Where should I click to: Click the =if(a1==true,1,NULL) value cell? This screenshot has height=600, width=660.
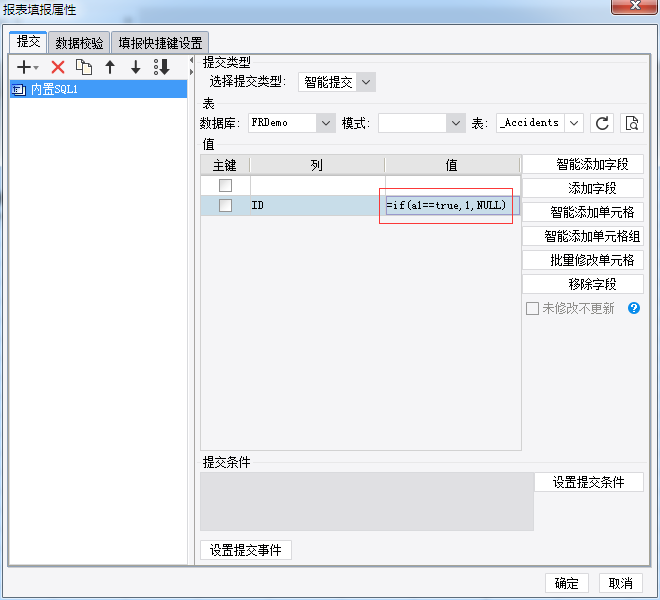(452, 205)
